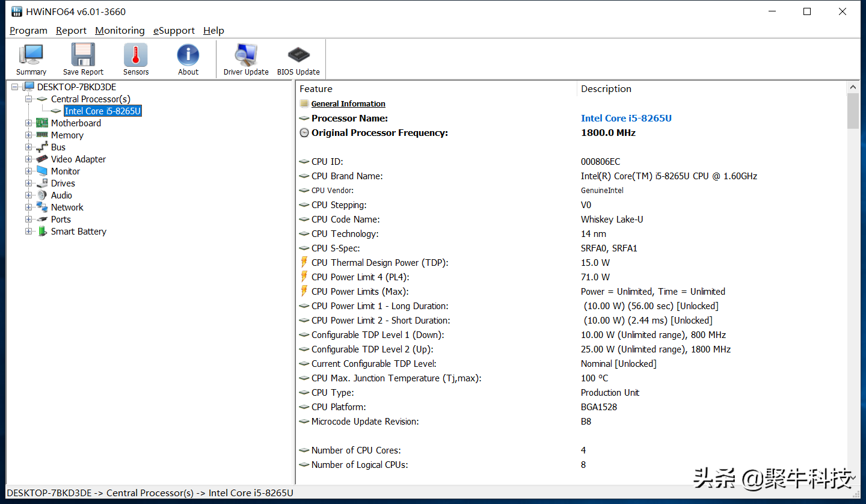866x504 pixels.
Task: Expand the Memory tree node
Action: 29,135
